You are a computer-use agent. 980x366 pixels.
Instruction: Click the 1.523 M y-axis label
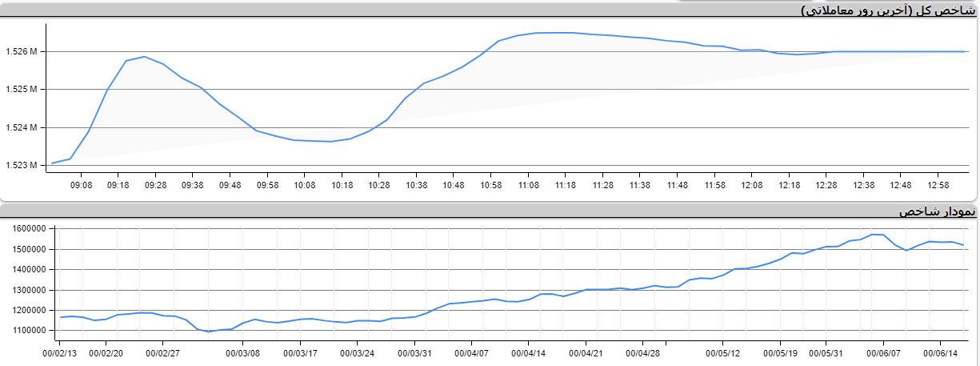22,165
